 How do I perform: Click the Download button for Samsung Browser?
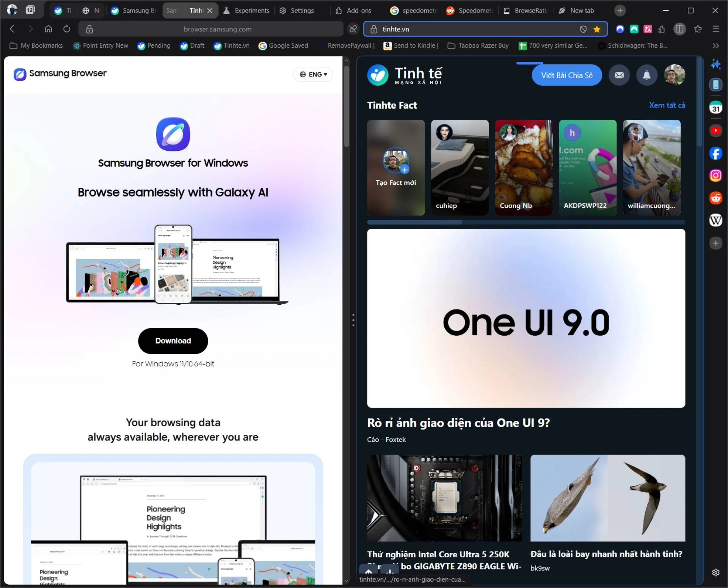click(173, 341)
